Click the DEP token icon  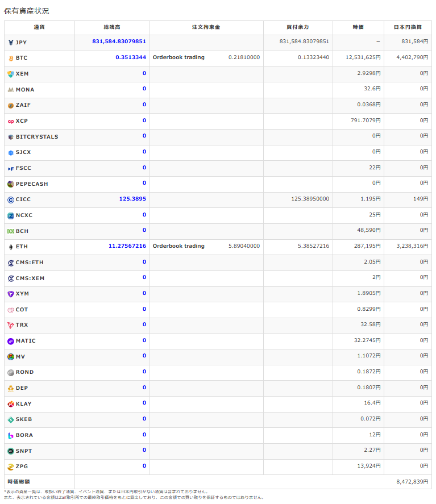[11, 389]
